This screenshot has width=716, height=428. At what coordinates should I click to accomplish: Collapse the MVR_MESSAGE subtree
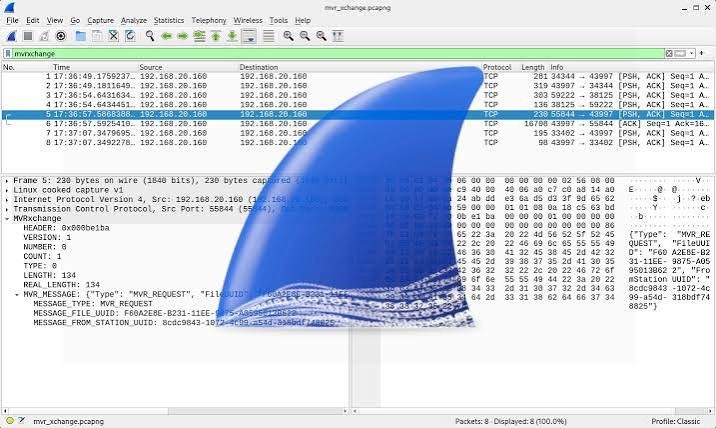[17, 295]
